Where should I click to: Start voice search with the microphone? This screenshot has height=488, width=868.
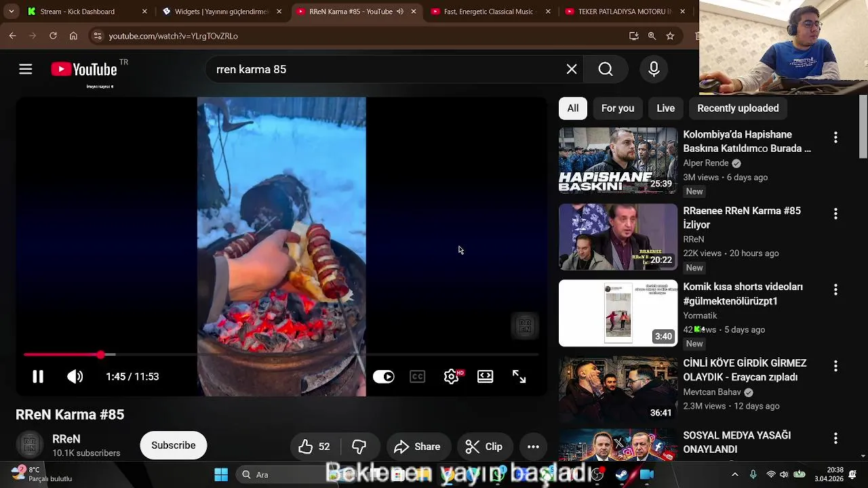[x=654, y=69]
